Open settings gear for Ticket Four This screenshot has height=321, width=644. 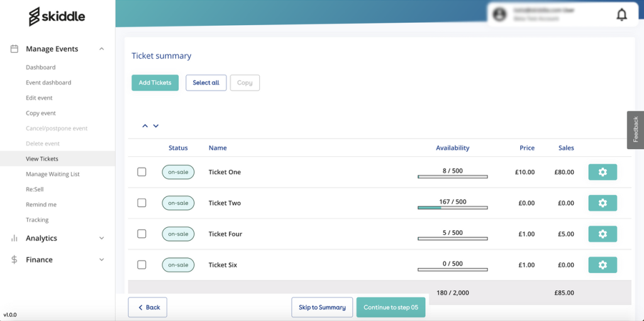[602, 234]
